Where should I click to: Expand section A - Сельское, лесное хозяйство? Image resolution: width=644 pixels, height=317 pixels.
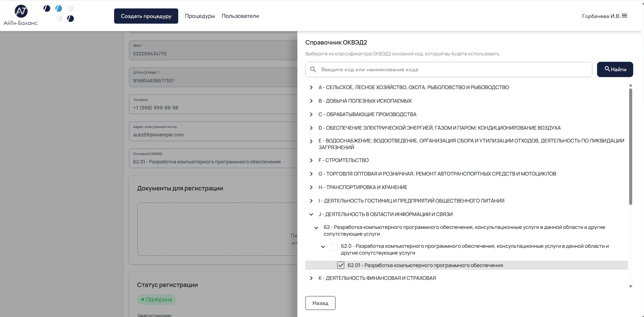click(311, 87)
